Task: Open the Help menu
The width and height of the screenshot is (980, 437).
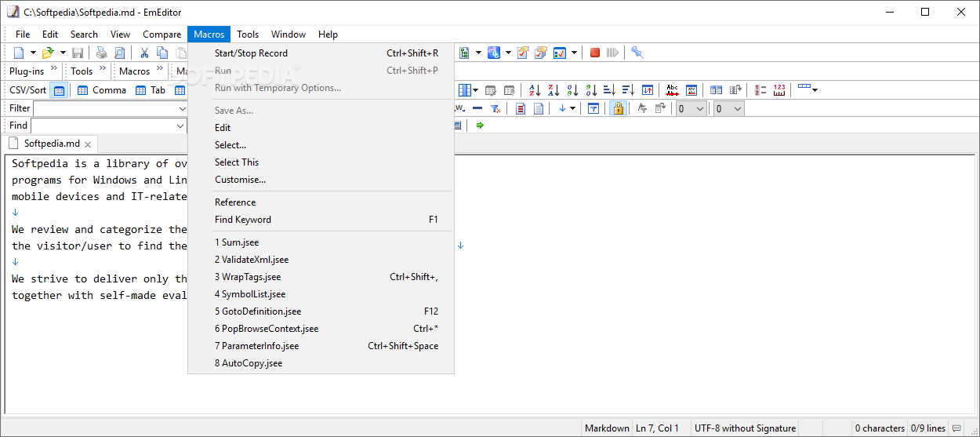Action: coord(328,34)
